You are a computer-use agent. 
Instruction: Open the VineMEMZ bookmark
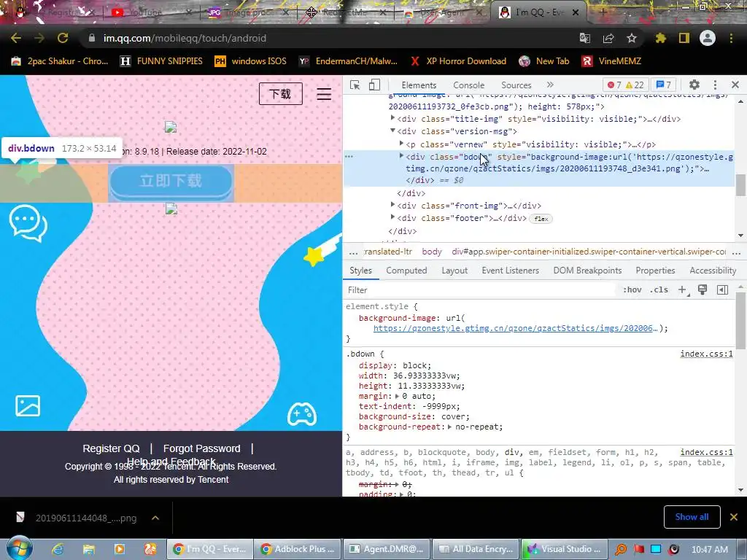click(x=611, y=61)
